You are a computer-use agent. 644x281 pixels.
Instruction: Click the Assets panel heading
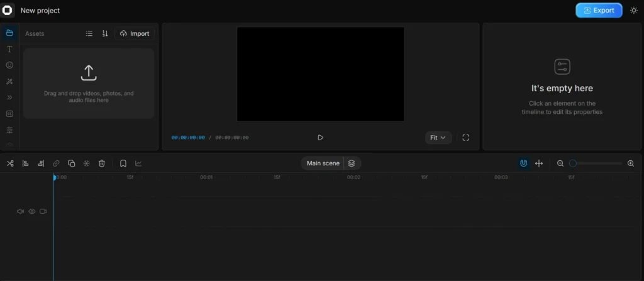pos(35,34)
